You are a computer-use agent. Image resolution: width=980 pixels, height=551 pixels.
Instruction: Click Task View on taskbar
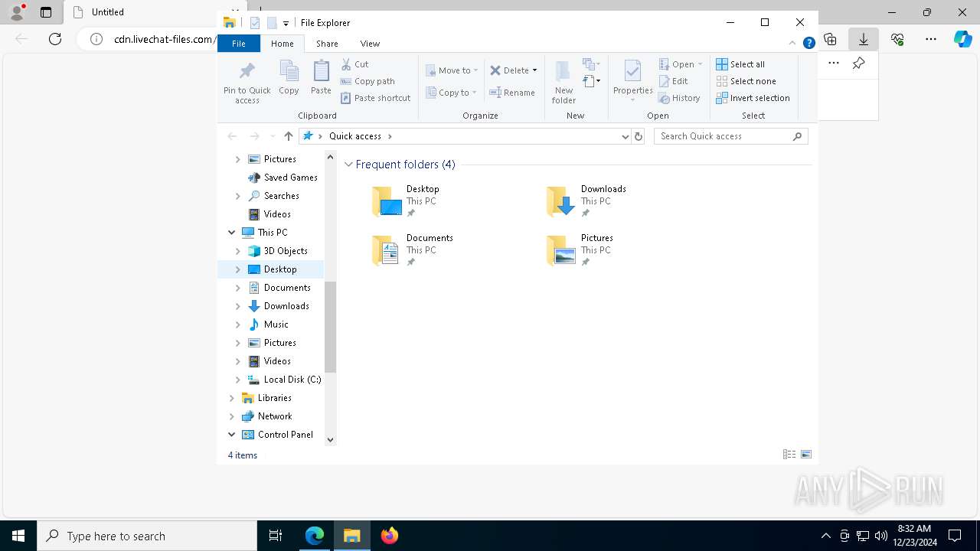(x=276, y=536)
